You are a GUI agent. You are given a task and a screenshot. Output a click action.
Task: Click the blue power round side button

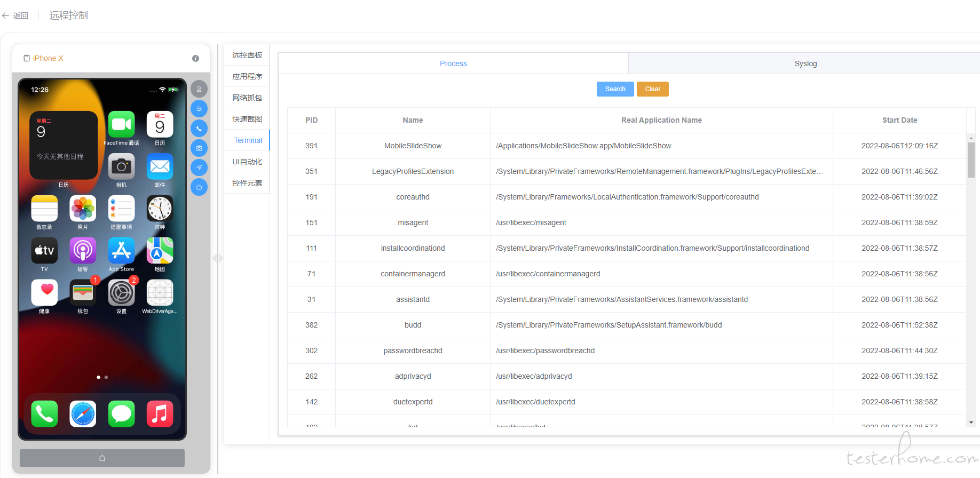point(199,187)
